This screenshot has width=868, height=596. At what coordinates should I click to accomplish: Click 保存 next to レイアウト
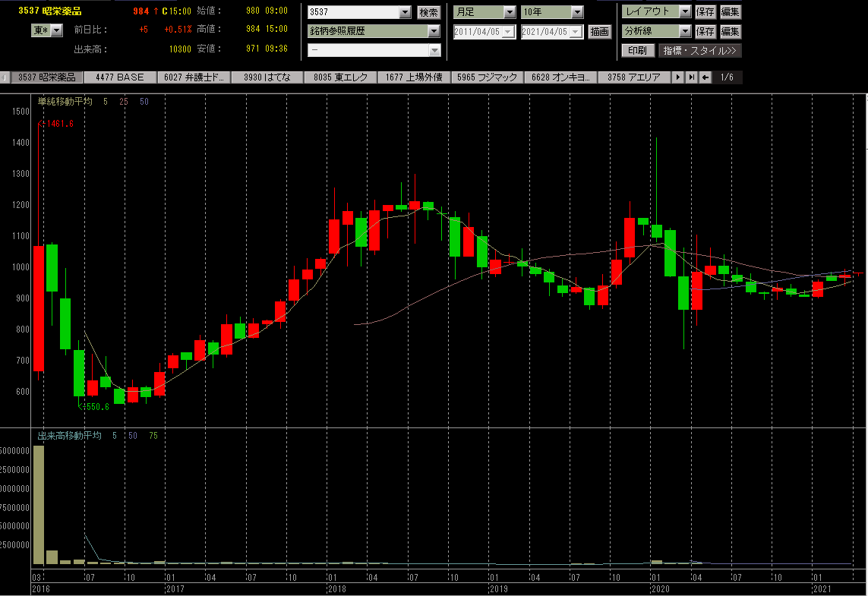[x=705, y=12]
